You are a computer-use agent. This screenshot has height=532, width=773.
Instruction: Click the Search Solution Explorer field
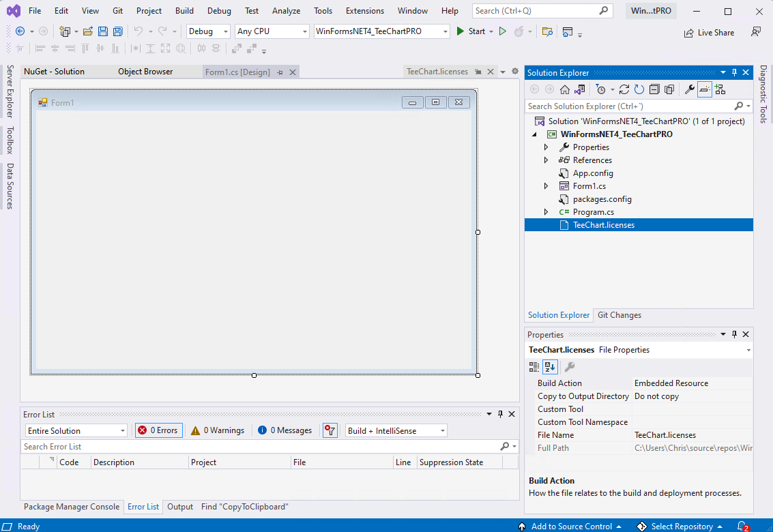[639, 106]
